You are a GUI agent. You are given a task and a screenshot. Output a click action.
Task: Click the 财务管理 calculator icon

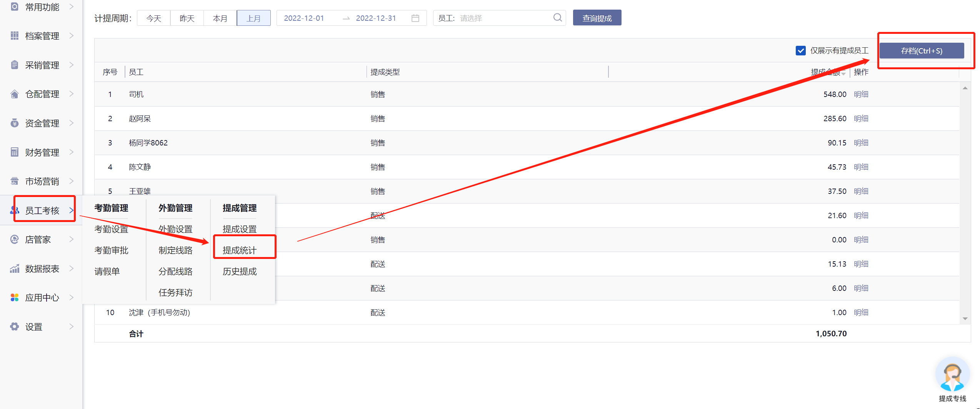point(15,152)
